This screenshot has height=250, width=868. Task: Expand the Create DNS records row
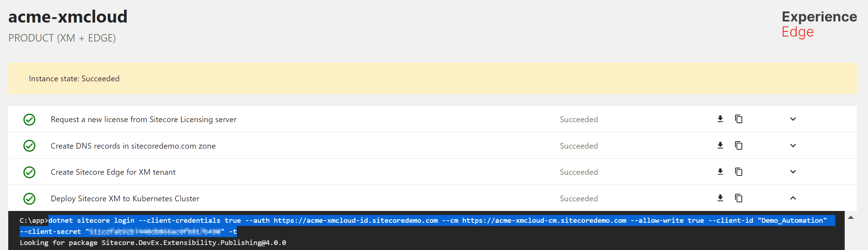(793, 146)
